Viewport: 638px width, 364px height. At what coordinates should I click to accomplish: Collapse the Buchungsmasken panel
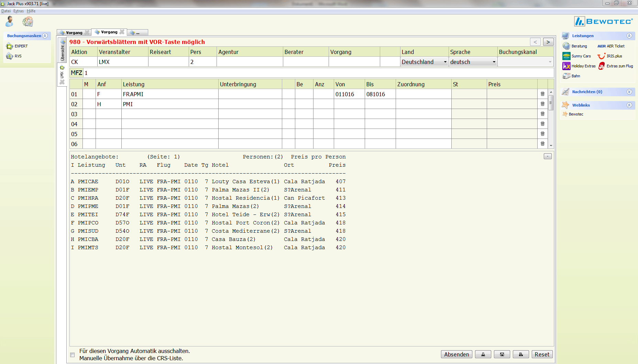pos(45,36)
